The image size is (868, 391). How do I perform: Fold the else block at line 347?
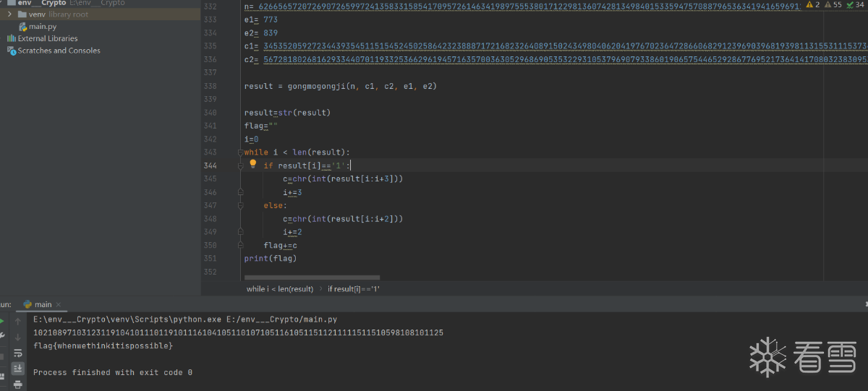pos(241,206)
